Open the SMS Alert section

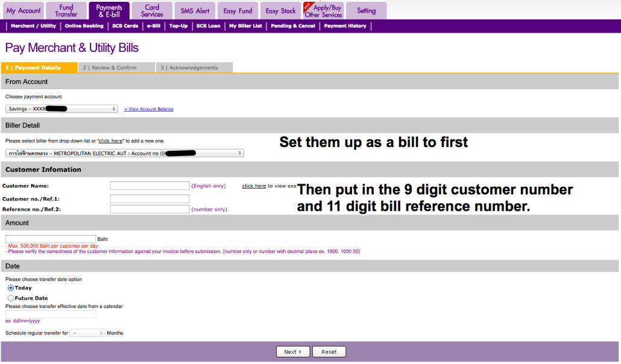pos(194,10)
